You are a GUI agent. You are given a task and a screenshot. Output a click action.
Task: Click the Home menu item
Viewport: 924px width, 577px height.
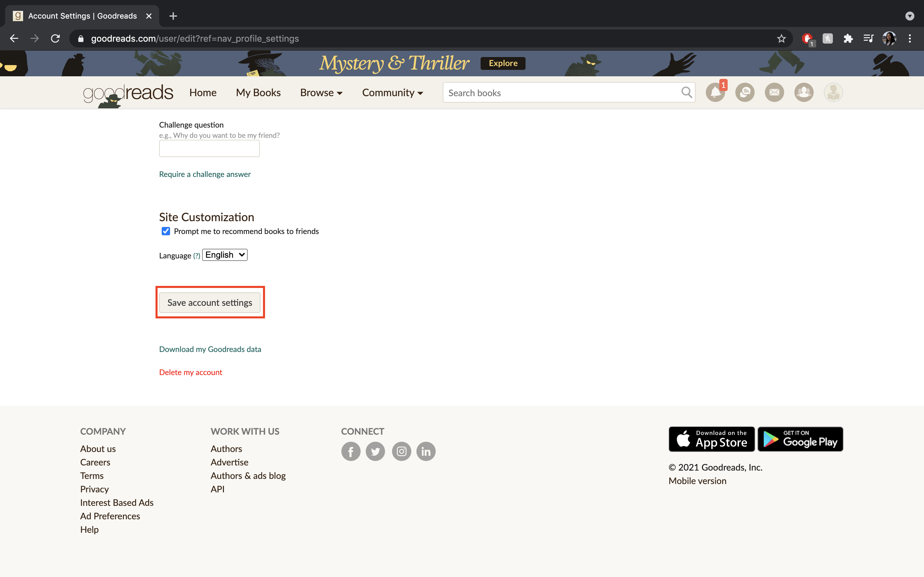pyautogui.click(x=203, y=92)
